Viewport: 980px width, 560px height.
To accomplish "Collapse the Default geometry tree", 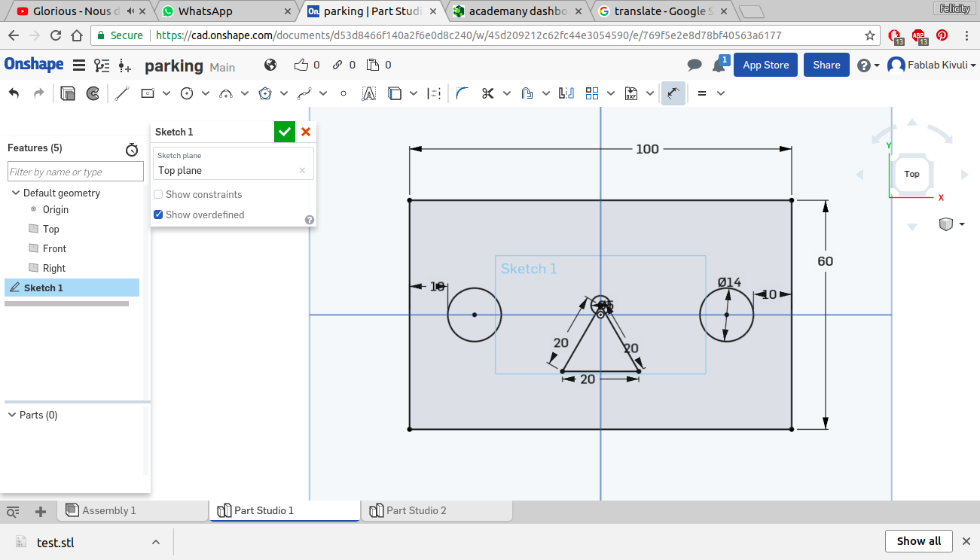I will coord(15,193).
